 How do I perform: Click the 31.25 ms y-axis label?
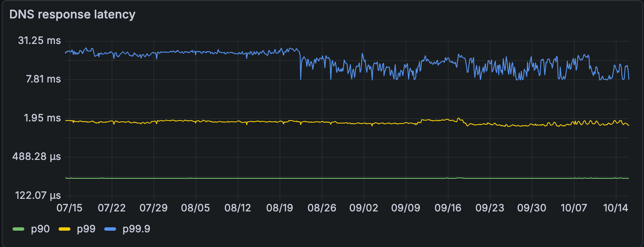click(x=39, y=41)
